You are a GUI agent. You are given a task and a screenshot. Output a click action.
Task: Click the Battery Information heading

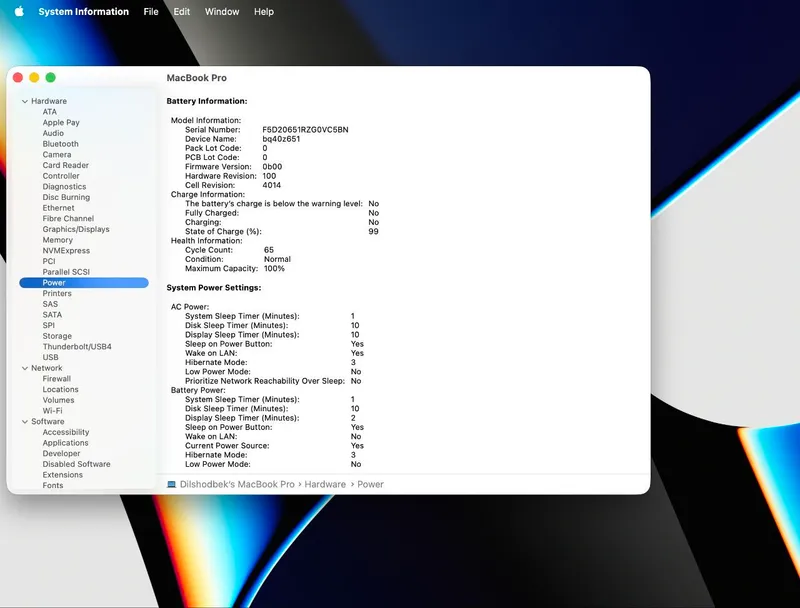(x=207, y=101)
